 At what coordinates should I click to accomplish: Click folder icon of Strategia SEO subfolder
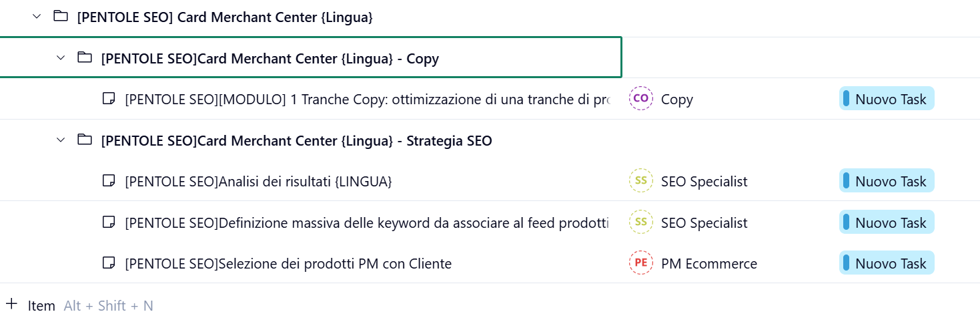point(85,140)
